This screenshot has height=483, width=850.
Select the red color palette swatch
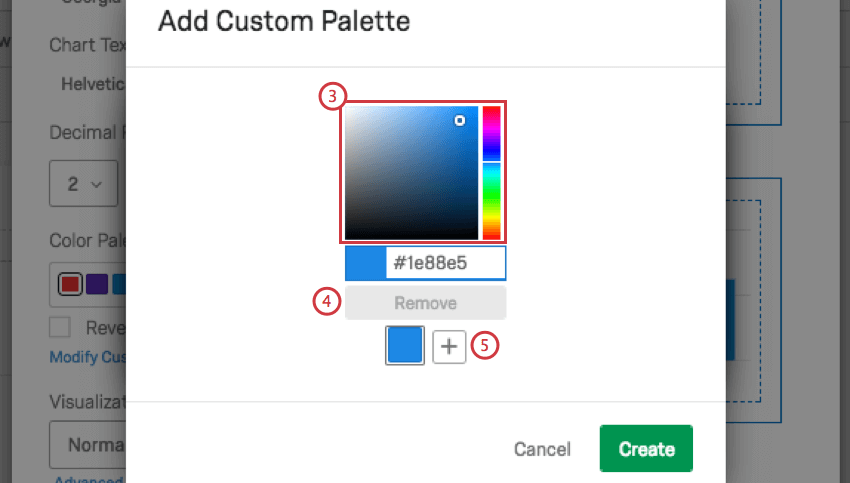[x=69, y=284]
